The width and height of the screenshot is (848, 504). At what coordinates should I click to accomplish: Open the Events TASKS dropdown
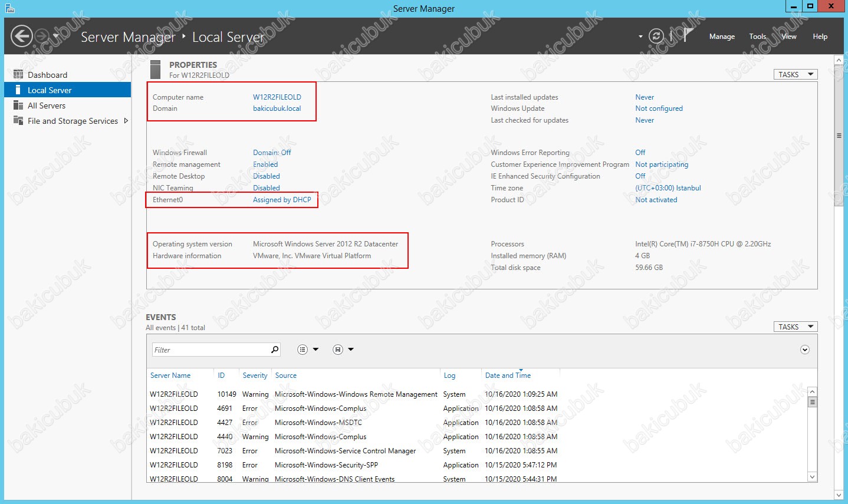click(x=796, y=327)
